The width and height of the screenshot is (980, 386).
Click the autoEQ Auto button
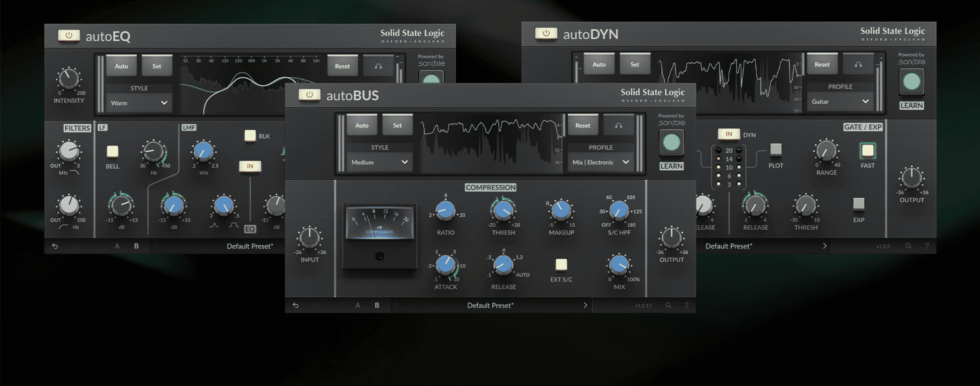pyautogui.click(x=121, y=66)
